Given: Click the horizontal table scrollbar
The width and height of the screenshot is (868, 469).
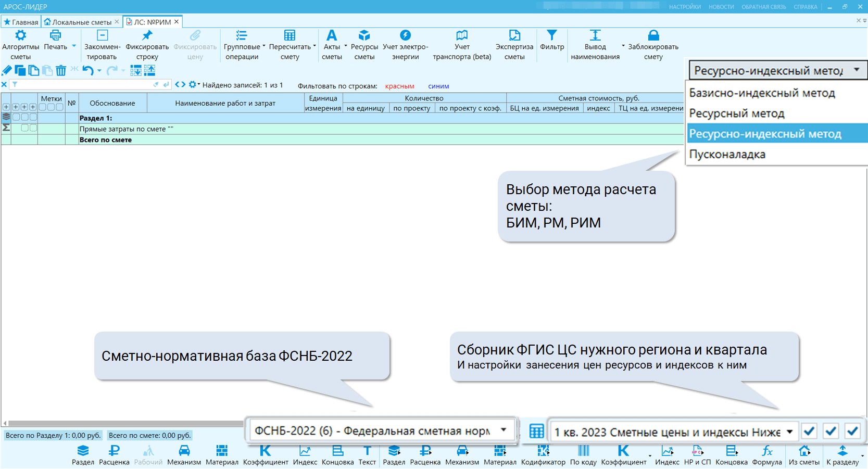Looking at the screenshot, I should pyautogui.click(x=125, y=423).
